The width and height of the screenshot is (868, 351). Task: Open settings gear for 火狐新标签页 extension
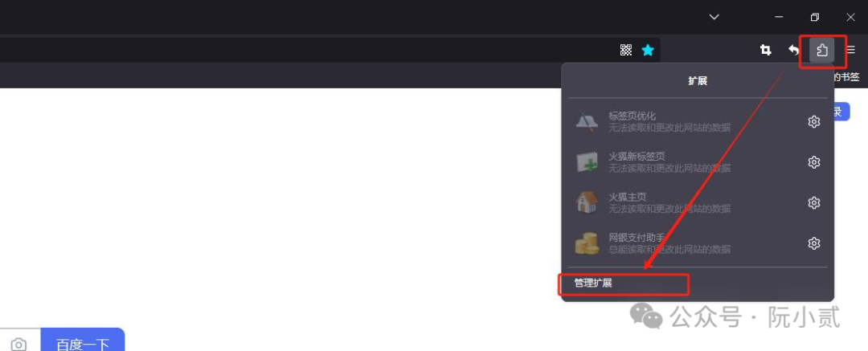813,162
